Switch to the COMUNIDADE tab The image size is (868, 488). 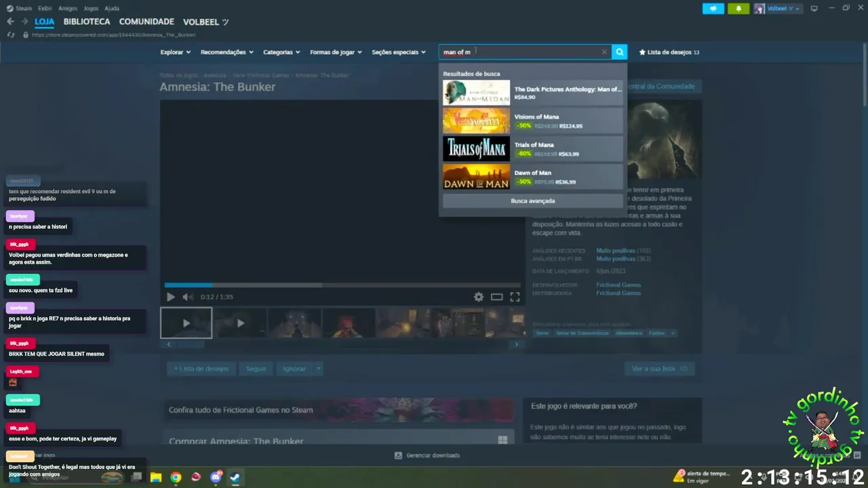point(146,22)
